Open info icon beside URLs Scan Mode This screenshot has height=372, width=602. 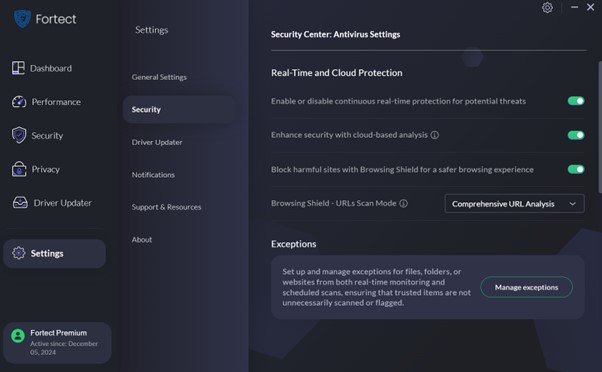(404, 203)
